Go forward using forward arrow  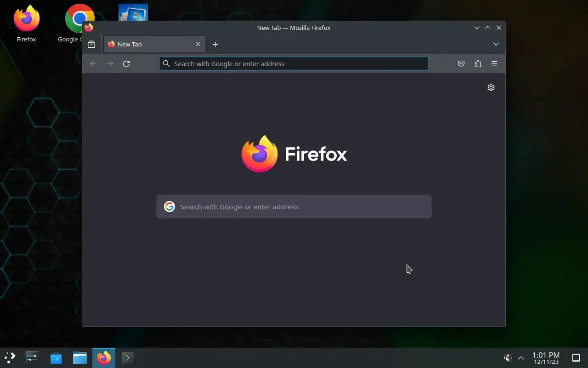tap(110, 63)
